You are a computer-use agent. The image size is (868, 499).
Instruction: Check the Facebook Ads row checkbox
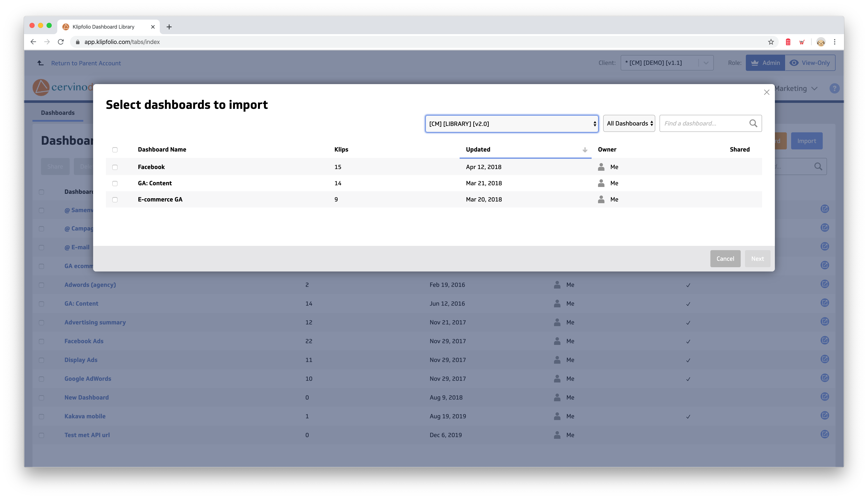[41, 341]
